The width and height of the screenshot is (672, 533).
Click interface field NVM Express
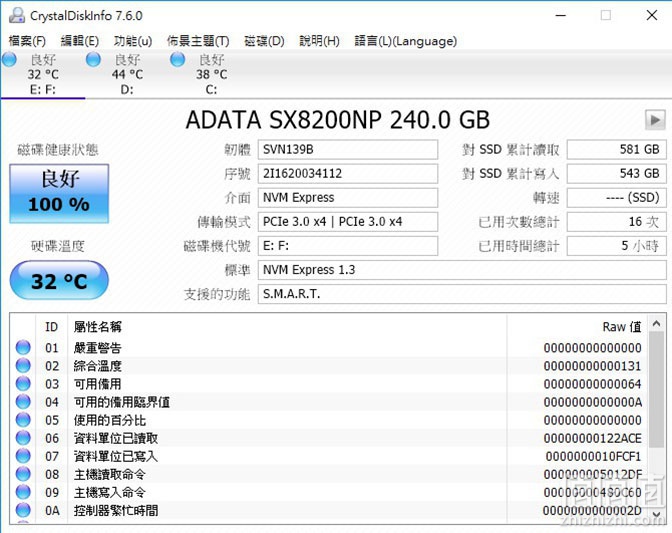pyautogui.click(x=348, y=198)
